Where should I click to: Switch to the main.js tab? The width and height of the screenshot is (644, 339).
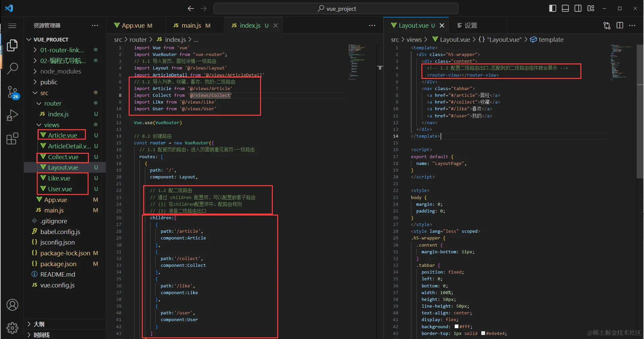coord(195,26)
